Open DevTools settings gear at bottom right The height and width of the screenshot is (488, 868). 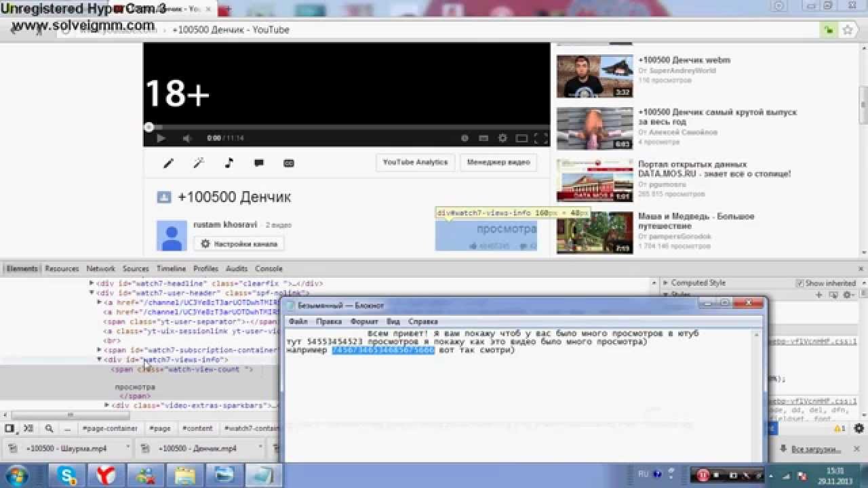tap(859, 428)
